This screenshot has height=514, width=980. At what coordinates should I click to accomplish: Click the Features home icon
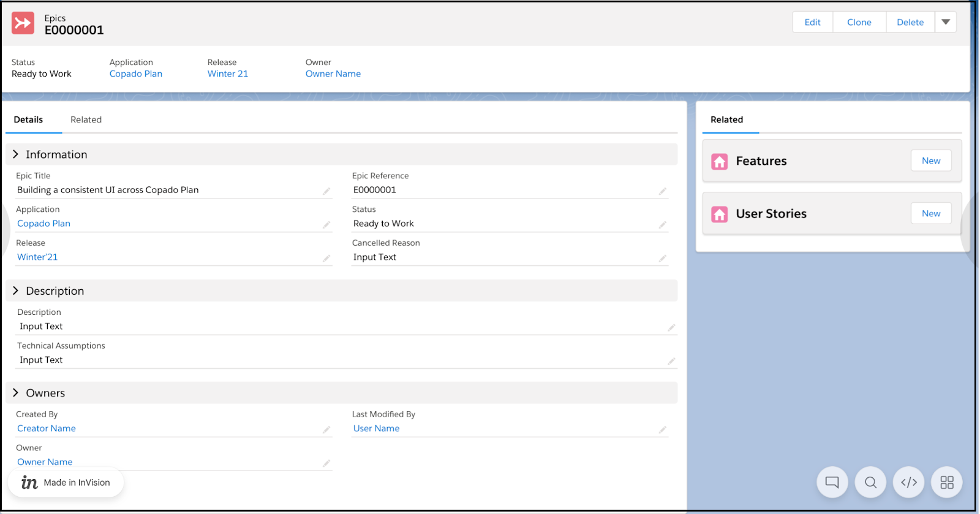(x=719, y=161)
